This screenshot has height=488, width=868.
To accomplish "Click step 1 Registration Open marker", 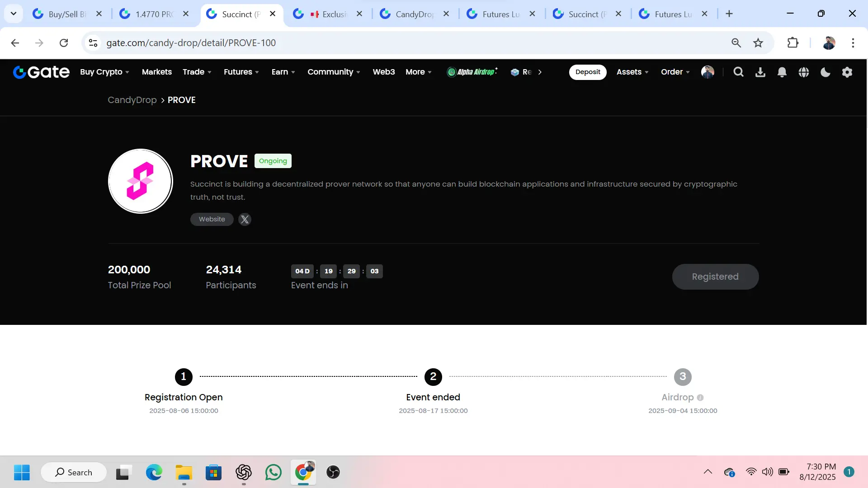I will pyautogui.click(x=184, y=376).
